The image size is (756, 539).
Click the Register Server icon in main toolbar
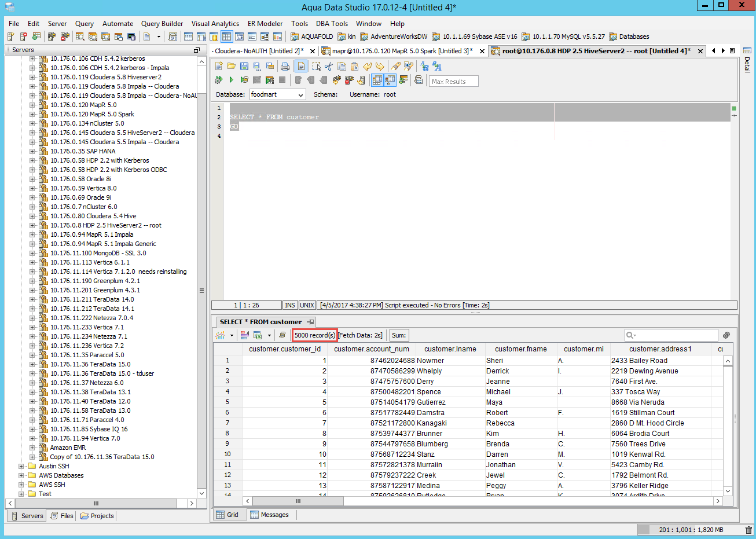[11, 36]
